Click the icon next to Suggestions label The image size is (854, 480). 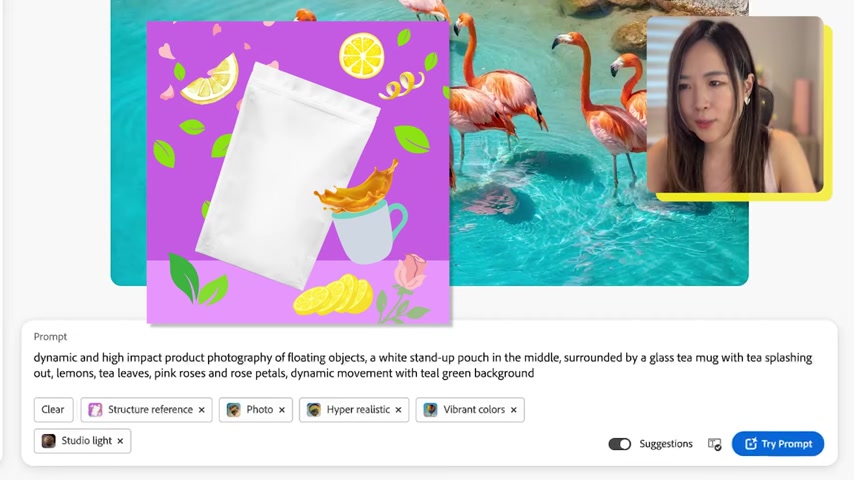715,444
